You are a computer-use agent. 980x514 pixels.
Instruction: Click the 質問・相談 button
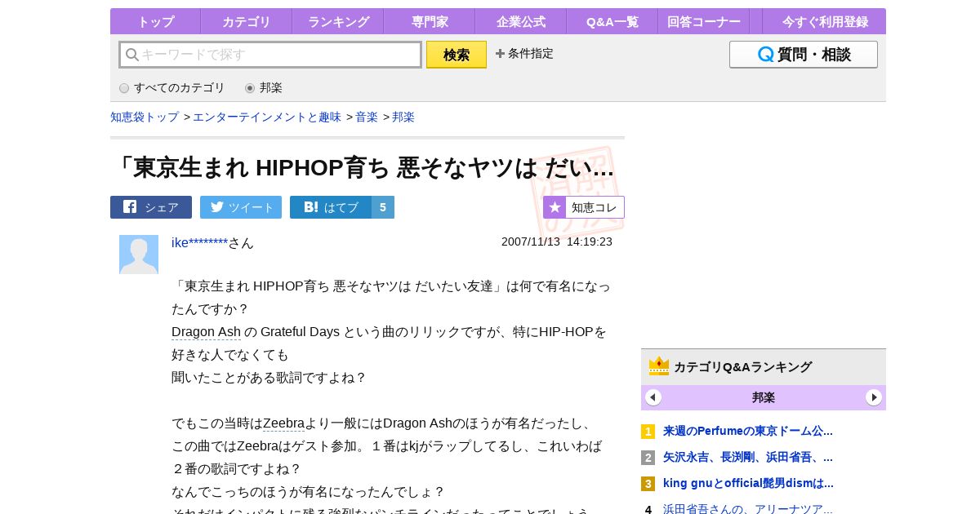click(x=804, y=55)
